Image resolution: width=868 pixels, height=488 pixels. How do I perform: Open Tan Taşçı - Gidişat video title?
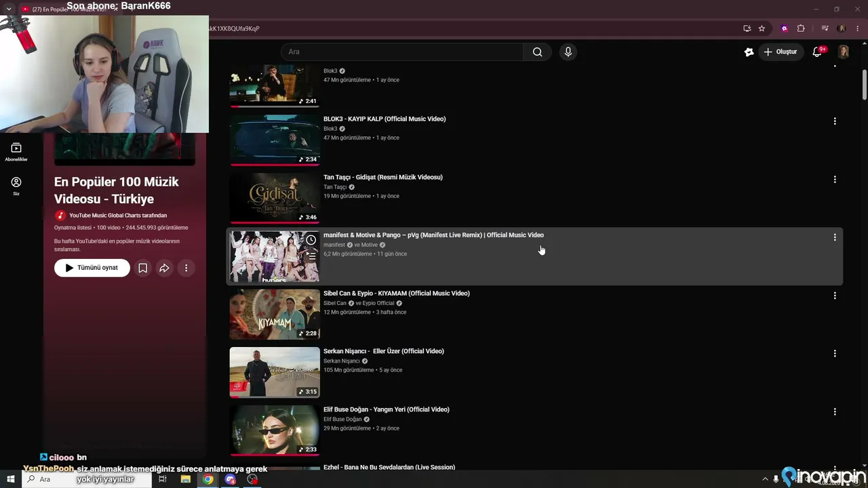pyautogui.click(x=383, y=178)
